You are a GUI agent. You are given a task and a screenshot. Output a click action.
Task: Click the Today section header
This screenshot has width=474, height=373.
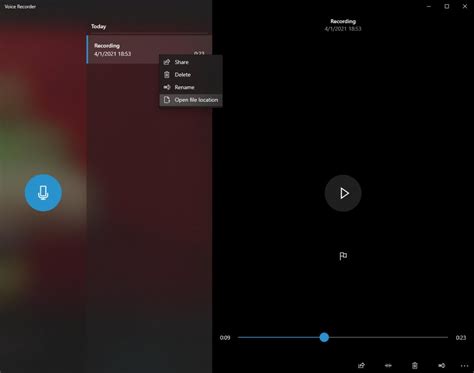tap(99, 26)
